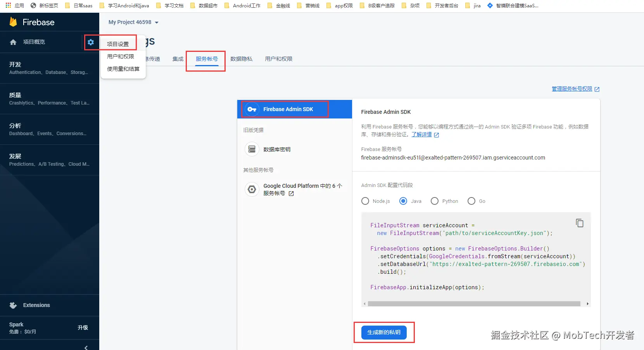Choose 项目设置 from the gear menu
Screen dimensions: 644x350
point(123,44)
